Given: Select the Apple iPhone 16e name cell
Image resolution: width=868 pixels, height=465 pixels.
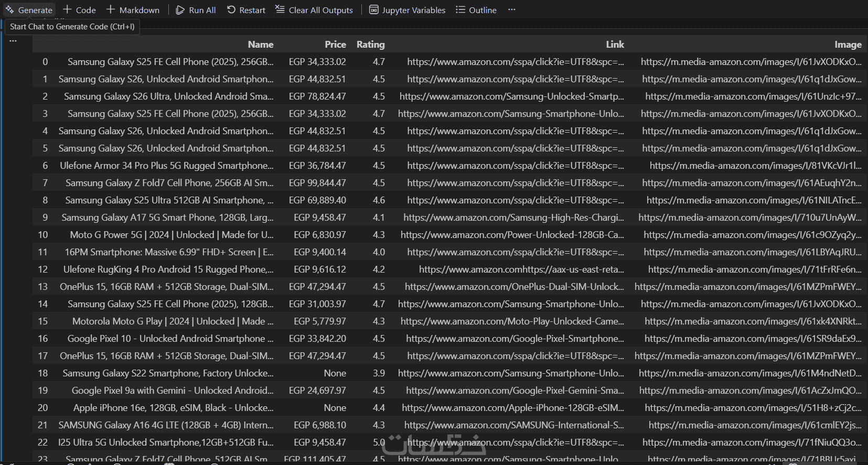Looking at the screenshot, I should [174, 408].
